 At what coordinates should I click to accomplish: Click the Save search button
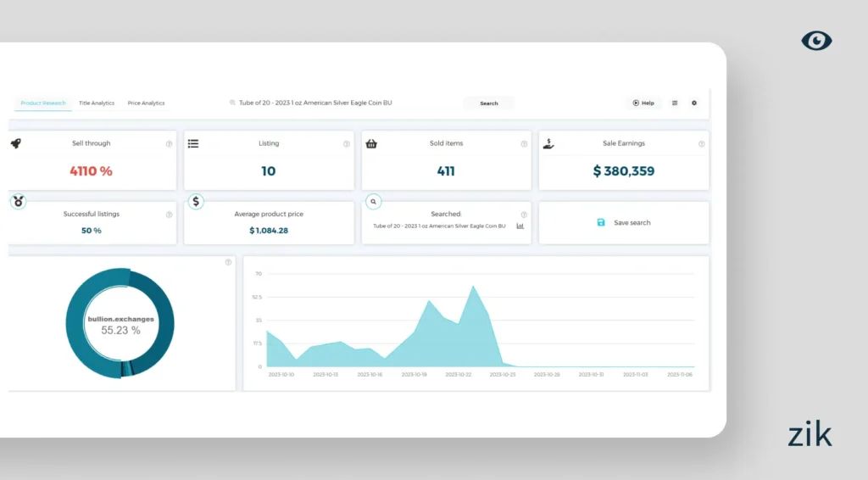click(624, 222)
